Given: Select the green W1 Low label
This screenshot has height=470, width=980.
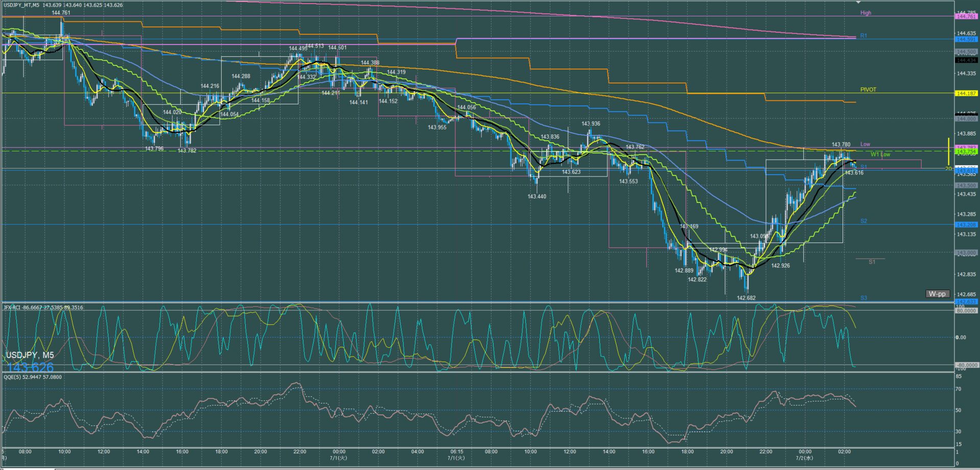Looking at the screenshot, I should tap(880, 154).
